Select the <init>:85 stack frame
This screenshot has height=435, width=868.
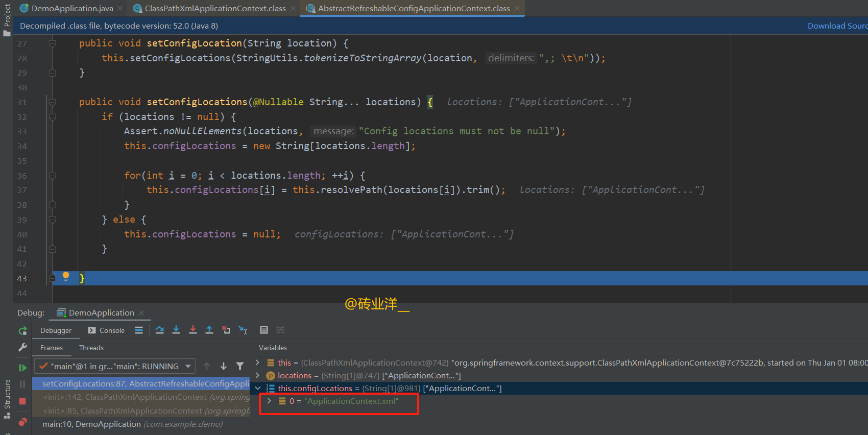[141, 410]
